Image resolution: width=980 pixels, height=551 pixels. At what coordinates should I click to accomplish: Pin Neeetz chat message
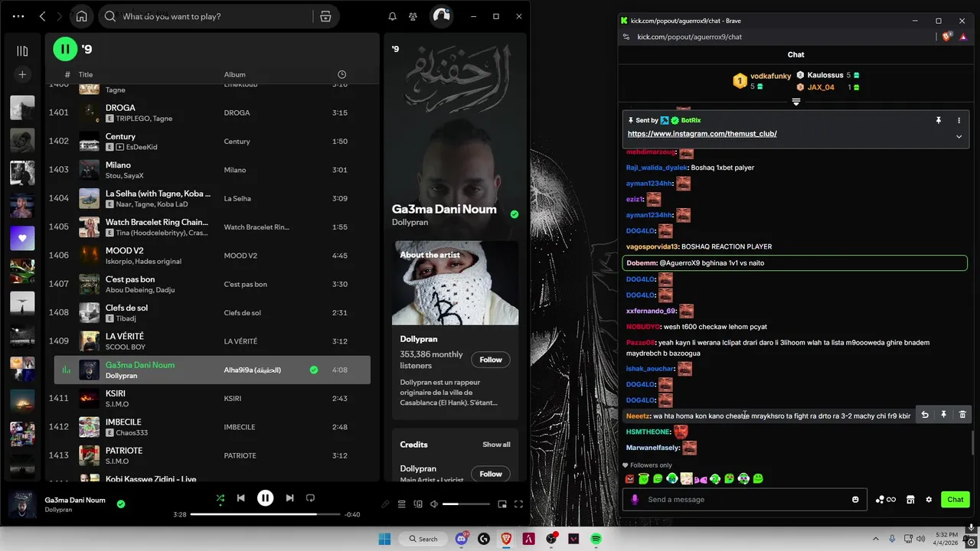pyautogui.click(x=943, y=415)
